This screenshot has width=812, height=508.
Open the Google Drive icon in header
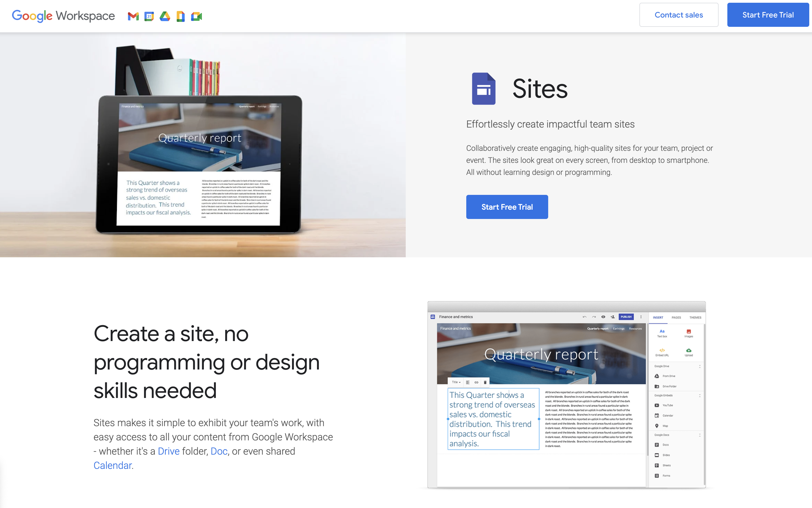click(x=165, y=16)
